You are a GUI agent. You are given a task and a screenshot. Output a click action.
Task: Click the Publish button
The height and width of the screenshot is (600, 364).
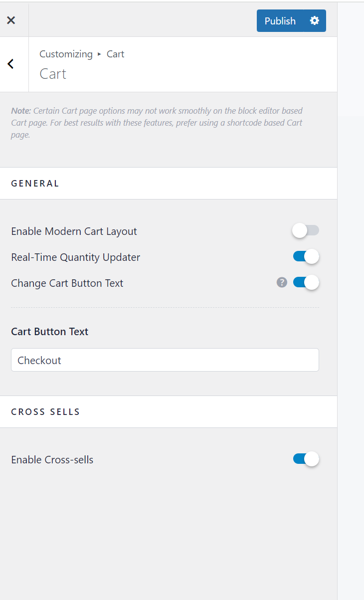coord(280,21)
